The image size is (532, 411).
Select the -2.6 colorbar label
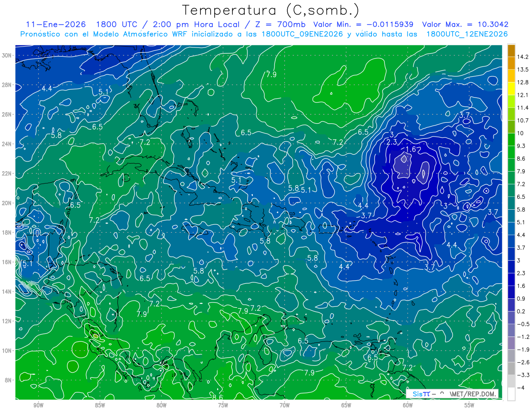click(x=522, y=362)
